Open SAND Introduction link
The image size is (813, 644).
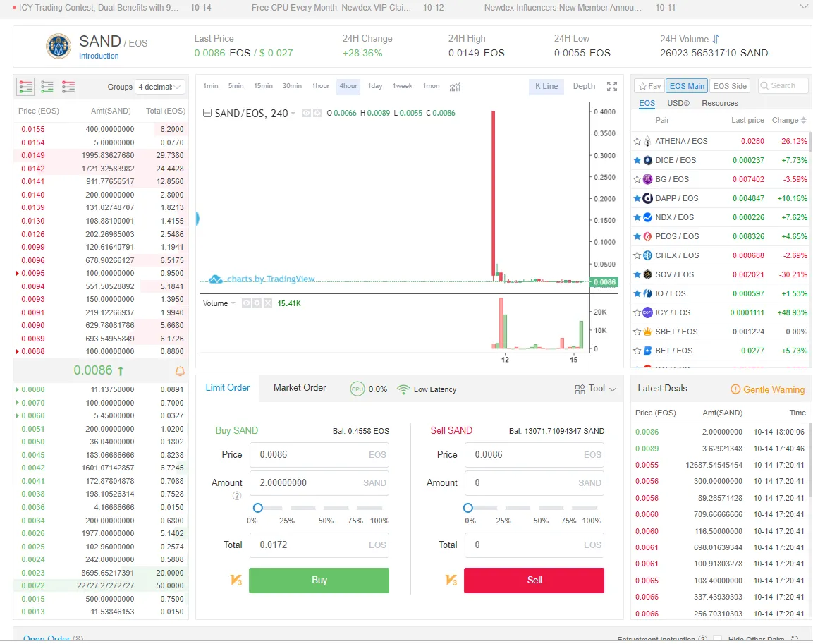click(x=99, y=56)
